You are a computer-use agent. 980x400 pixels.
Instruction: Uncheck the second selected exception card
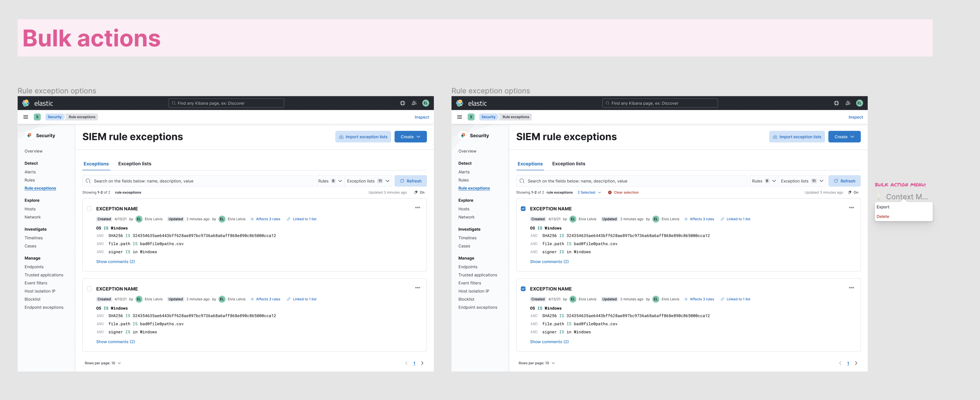click(x=524, y=288)
